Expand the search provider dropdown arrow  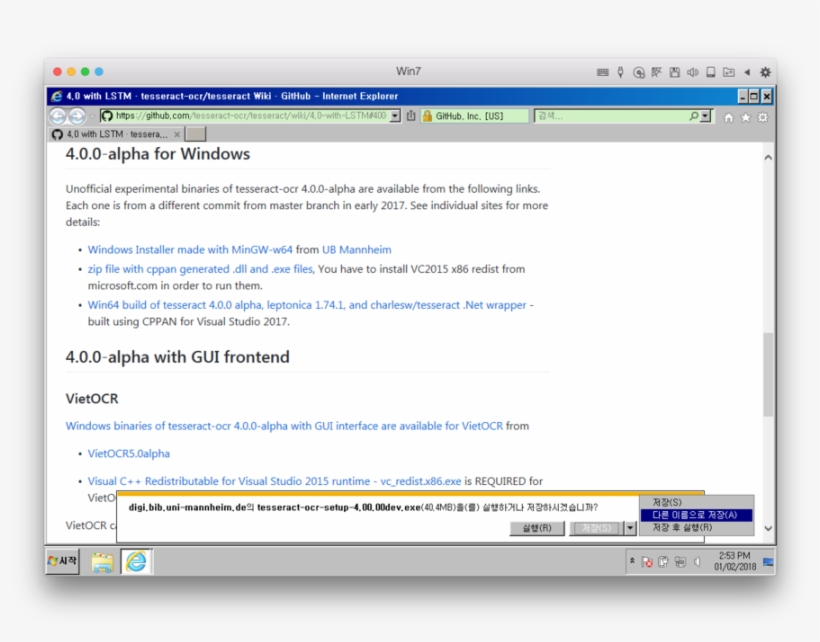705,116
